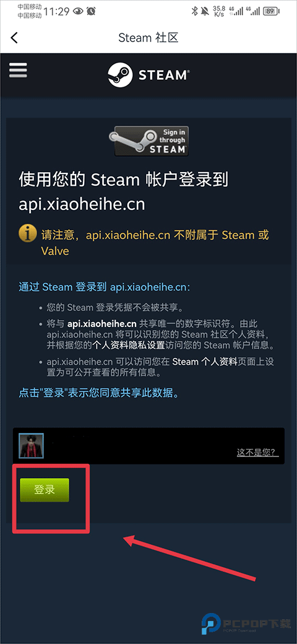Open the 个人资料隐私设置 link
The image size is (297, 644).
click(129, 345)
